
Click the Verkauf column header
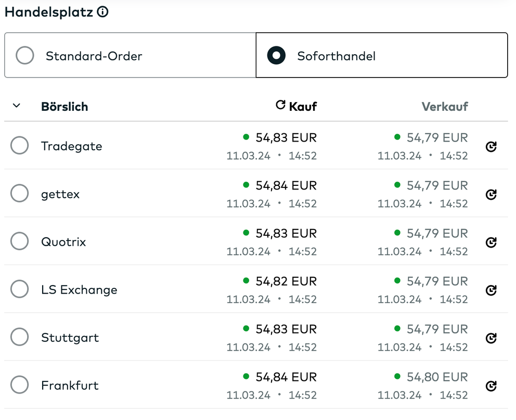tap(445, 106)
